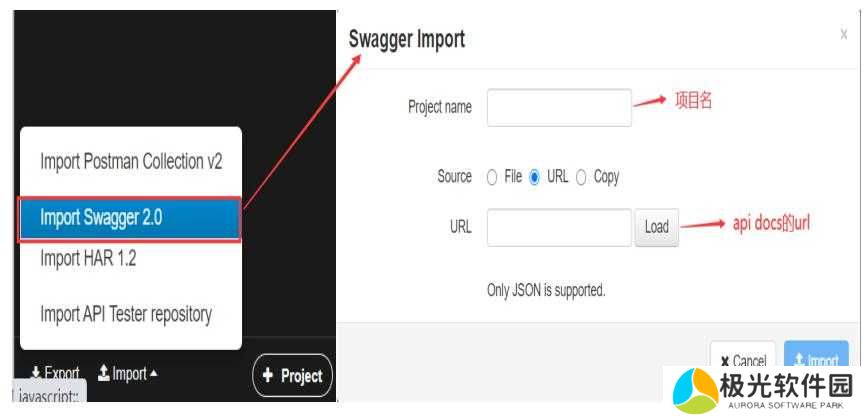Click into the URL input box
The height and width of the screenshot is (416, 863).
click(x=559, y=227)
